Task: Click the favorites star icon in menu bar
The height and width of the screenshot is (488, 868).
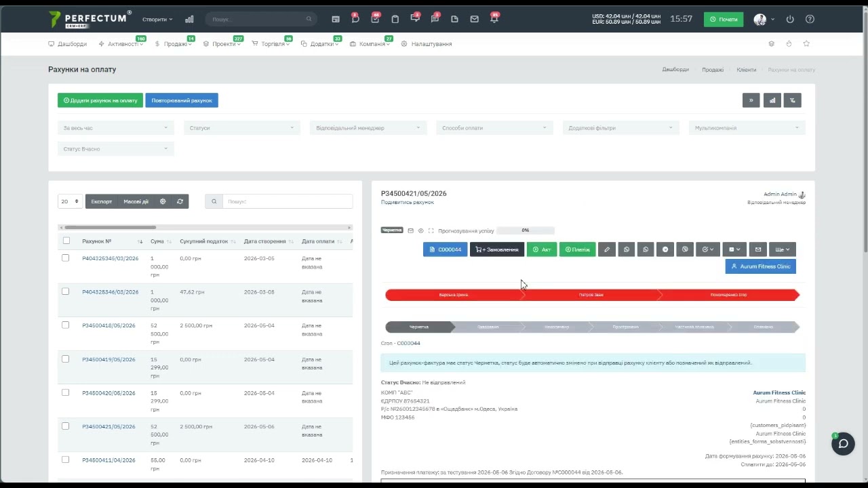Action: [806, 44]
